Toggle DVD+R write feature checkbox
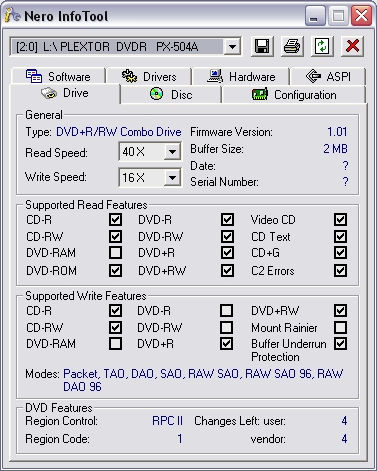Screen dimensions: 377x471 [227, 344]
